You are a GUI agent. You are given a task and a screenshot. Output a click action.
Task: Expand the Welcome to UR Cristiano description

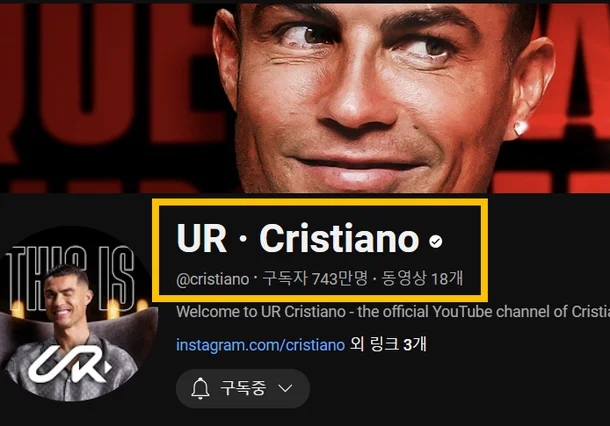click(393, 312)
